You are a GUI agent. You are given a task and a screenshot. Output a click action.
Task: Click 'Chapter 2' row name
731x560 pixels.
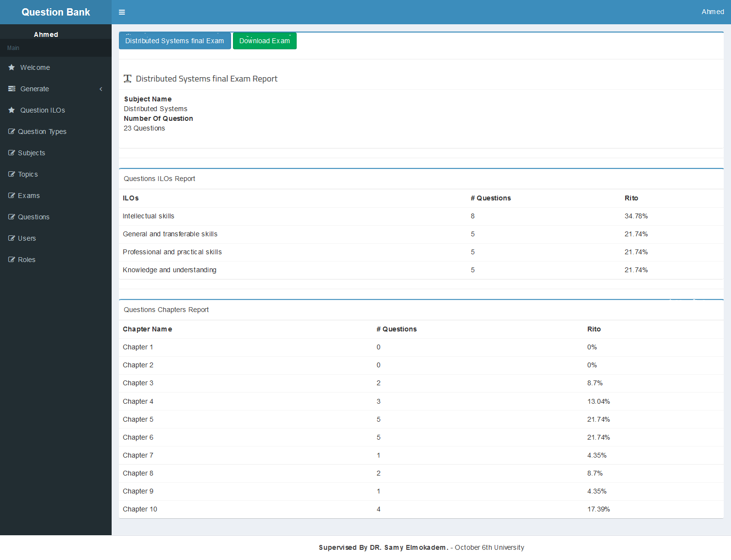pos(138,365)
